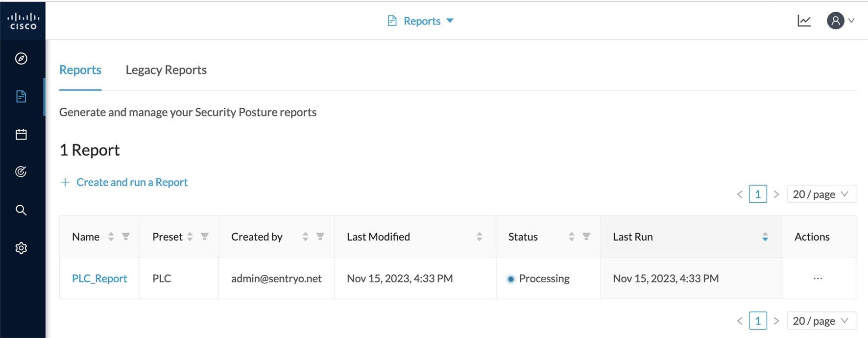Open the user account dropdown menu

[841, 21]
